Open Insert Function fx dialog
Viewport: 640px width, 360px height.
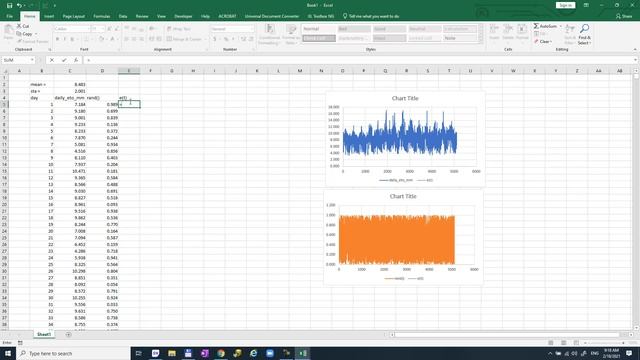click(76, 60)
